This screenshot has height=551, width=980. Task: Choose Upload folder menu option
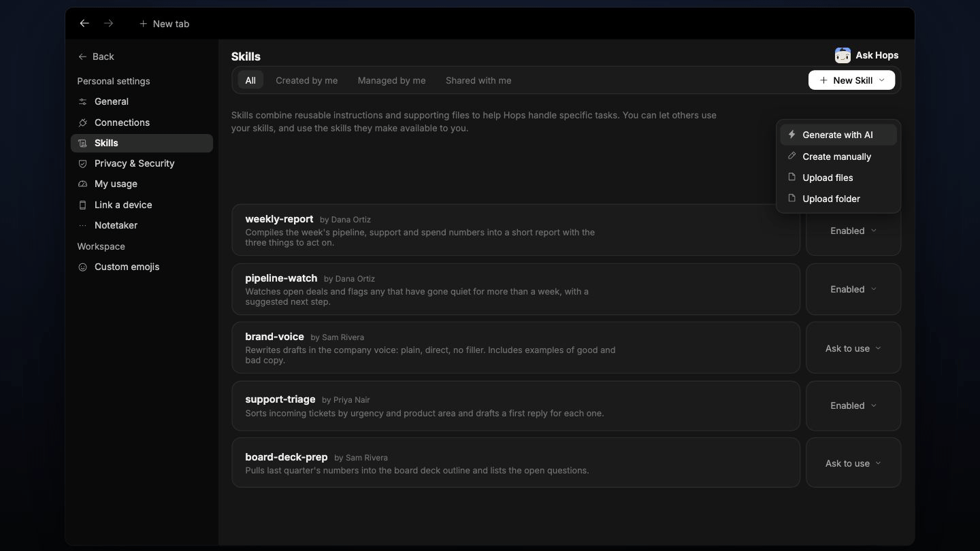point(838,199)
